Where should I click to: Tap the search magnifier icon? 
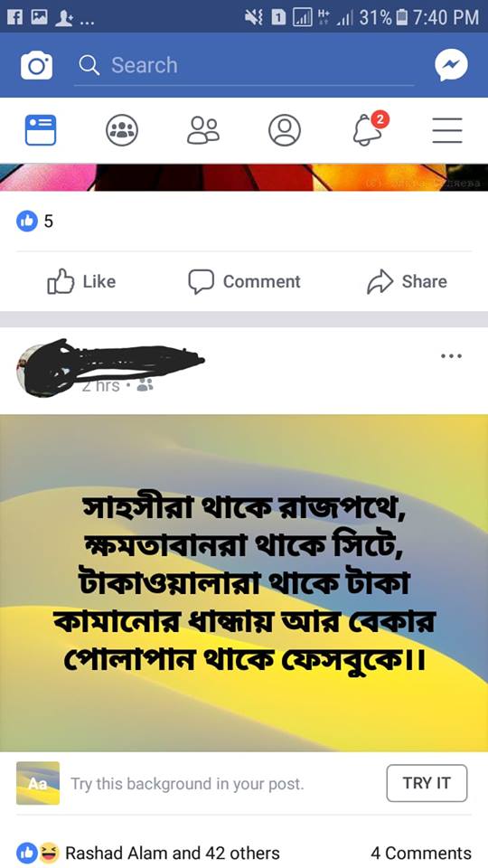coord(89,65)
